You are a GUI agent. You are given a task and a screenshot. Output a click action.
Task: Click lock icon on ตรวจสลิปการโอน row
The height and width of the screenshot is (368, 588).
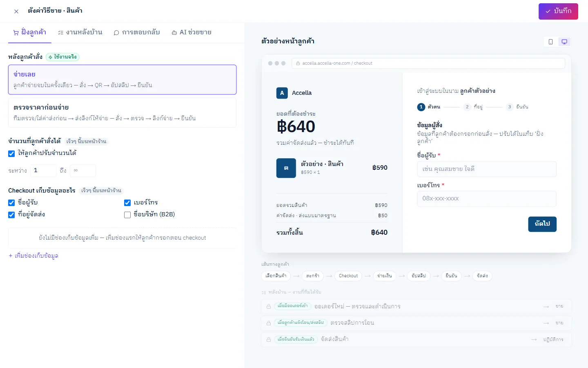pyautogui.click(x=269, y=323)
